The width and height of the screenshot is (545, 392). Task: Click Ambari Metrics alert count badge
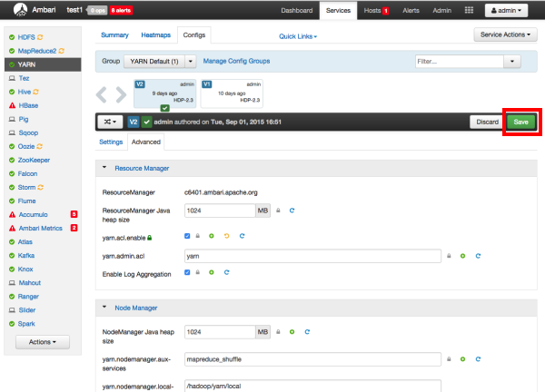click(x=74, y=228)
